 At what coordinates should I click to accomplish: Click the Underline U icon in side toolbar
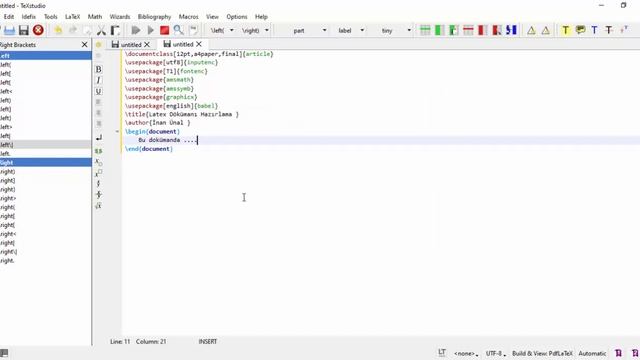(x=98, y=91)
